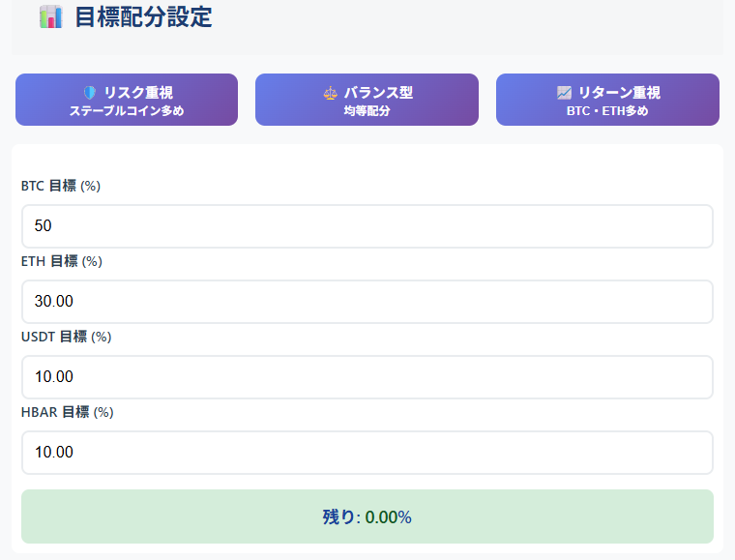735x560 pixels.
Task: Click the HBAR 目標 (%) label
Action: click(68, 412)
